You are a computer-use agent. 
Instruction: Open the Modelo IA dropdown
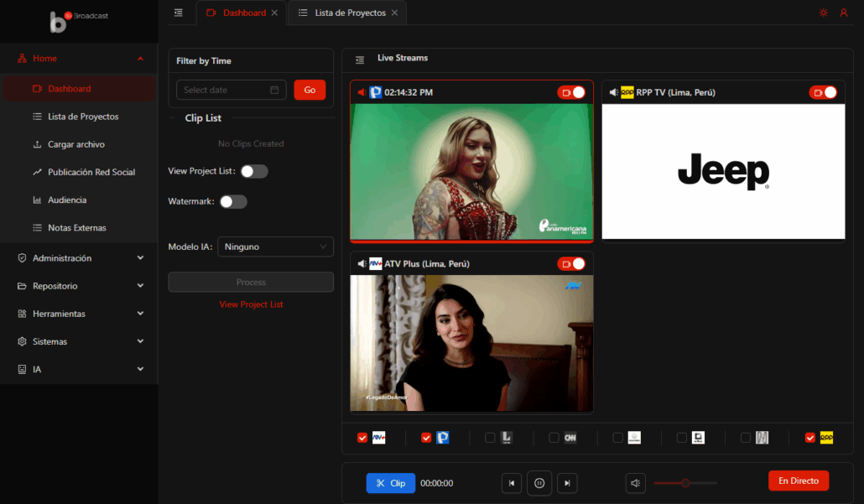click(275, 247)
